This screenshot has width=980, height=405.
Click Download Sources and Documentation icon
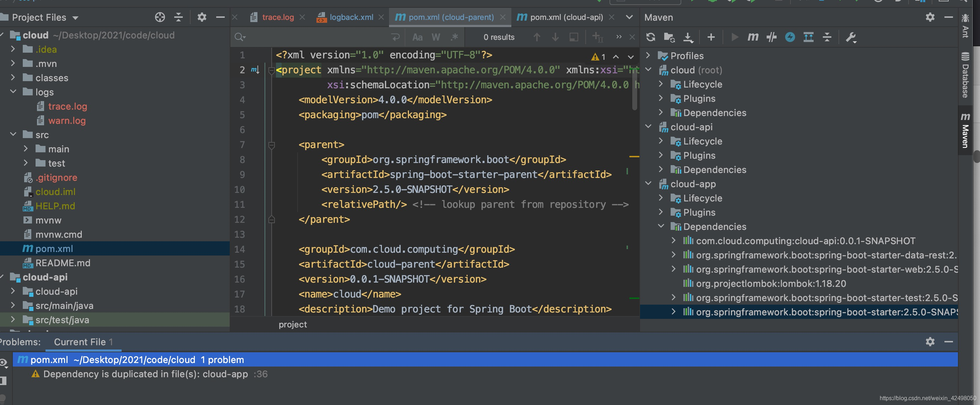[x=688, y=37]
